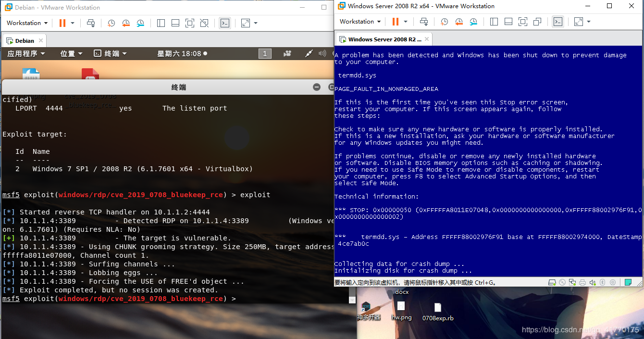Toggle console view button in Debian window
This screenshot has width=644, height=339.
[x=224, y=23]
